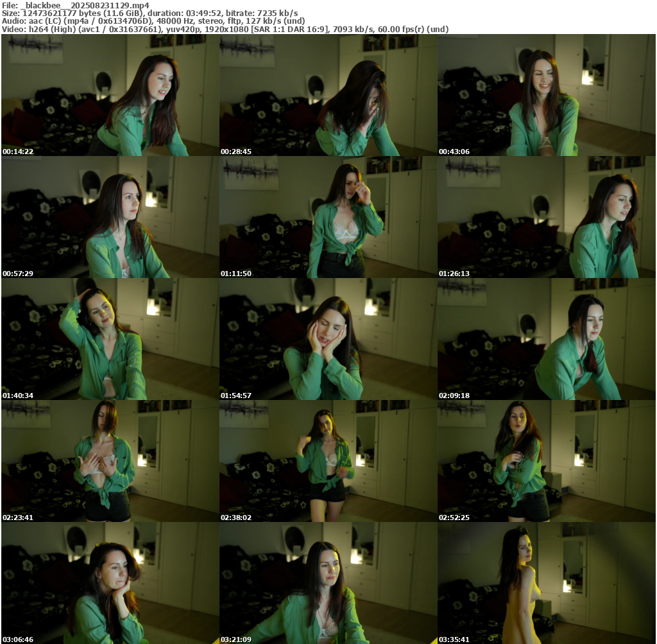
Task: Select the thumbnail timestamped 00:14:22
Action: click(x=110, y=95)
